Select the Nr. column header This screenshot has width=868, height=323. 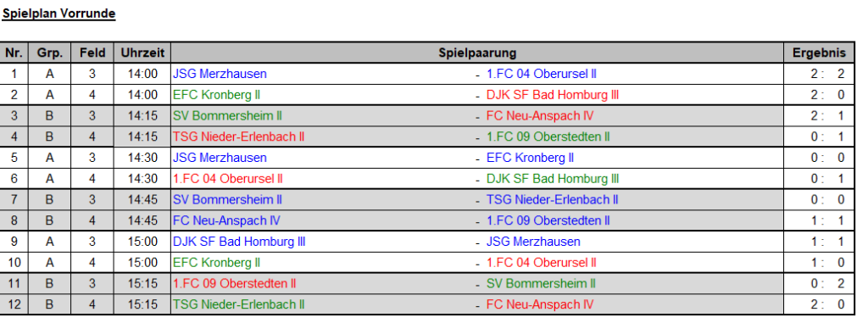tap(14, 53)
